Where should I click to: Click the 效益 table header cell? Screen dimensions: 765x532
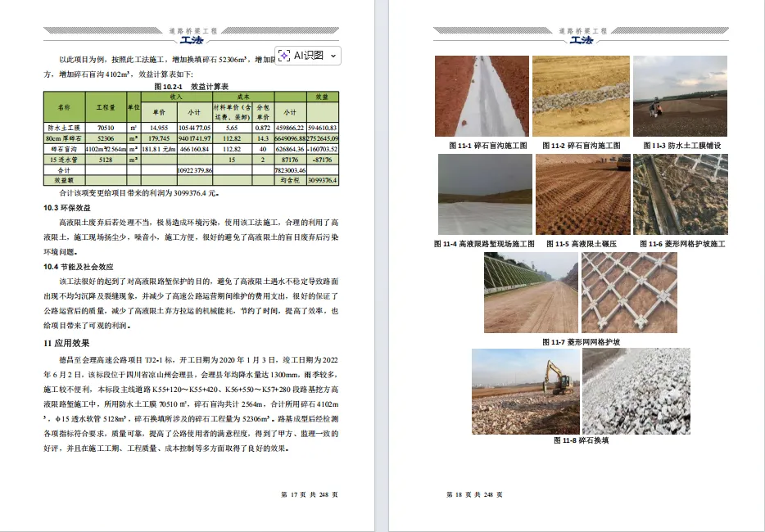(323, 97)
